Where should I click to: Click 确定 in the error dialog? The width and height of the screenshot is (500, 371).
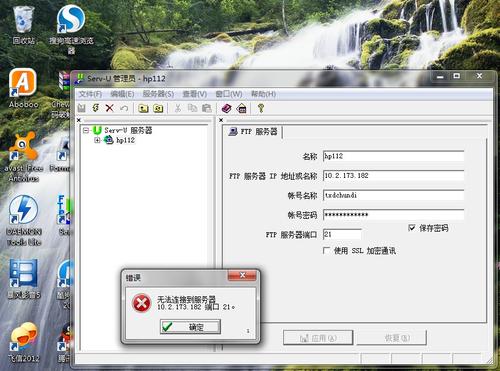(x=190, y=326)
